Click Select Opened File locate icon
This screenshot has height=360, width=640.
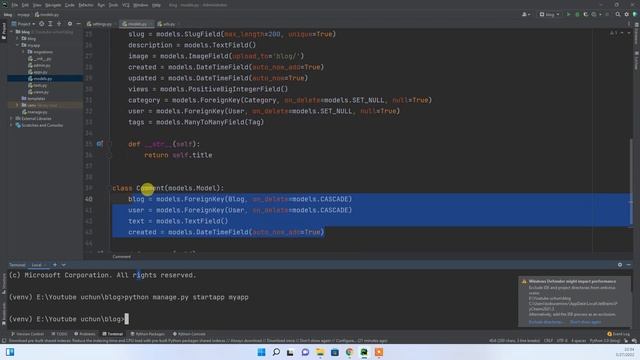click(x=42, y=24)
